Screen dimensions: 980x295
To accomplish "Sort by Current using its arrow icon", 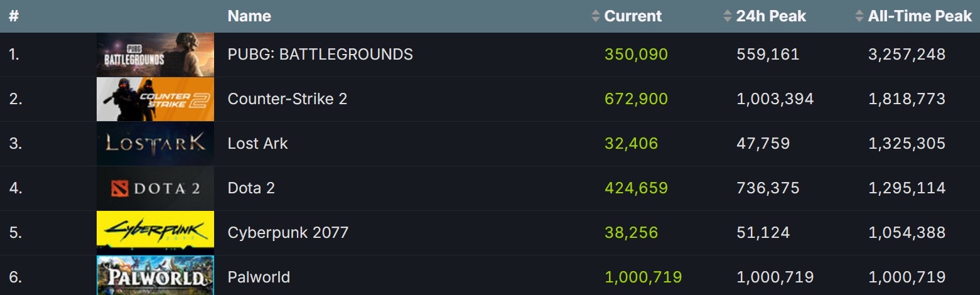I will (596, 16).
